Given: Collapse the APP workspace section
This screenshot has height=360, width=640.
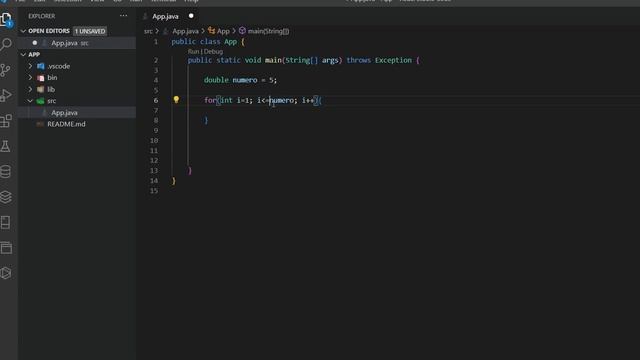Looking at the screenshot, I should click(23, 54).
